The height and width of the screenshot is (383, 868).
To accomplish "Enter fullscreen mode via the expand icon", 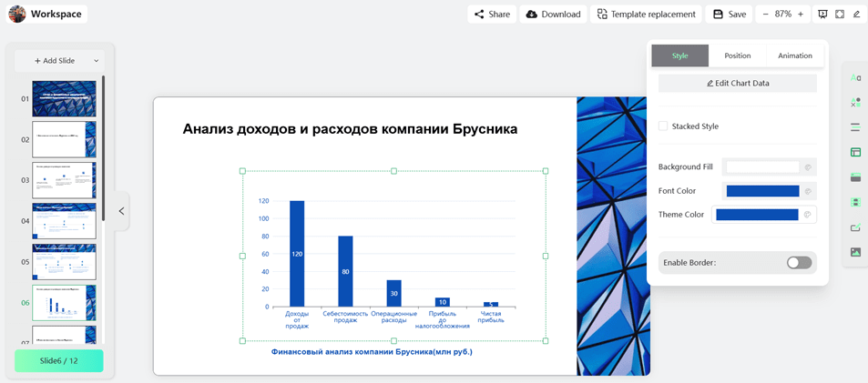I will [x=840, y=15].
